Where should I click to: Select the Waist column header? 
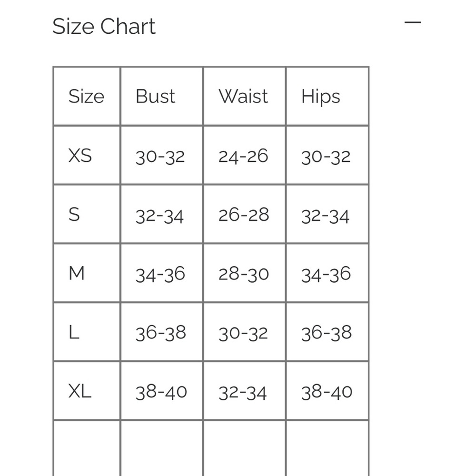pos(243,96)
